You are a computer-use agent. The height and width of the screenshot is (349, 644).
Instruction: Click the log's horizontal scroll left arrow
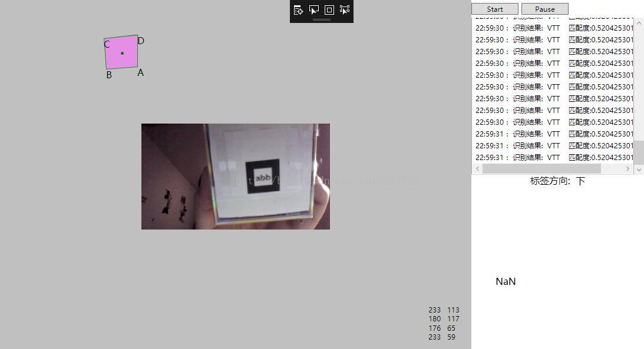click(477, 168)
